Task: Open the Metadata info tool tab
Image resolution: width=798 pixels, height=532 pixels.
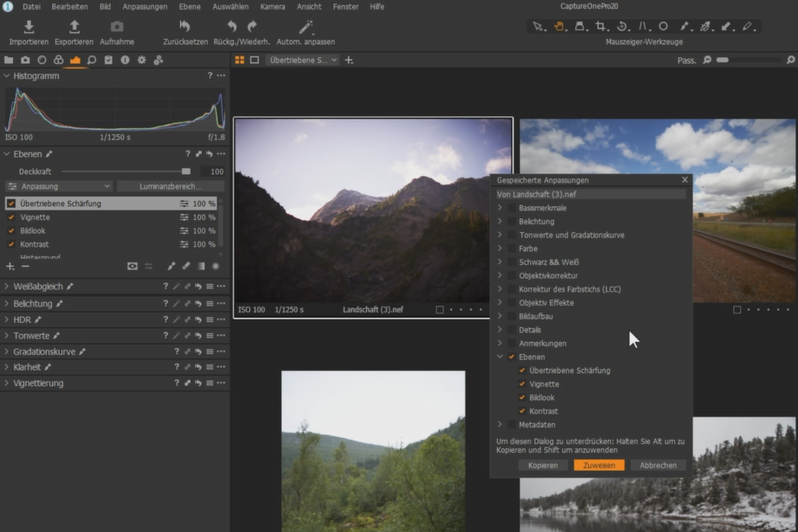Action: pyautogui.click(x=125, y=60)
